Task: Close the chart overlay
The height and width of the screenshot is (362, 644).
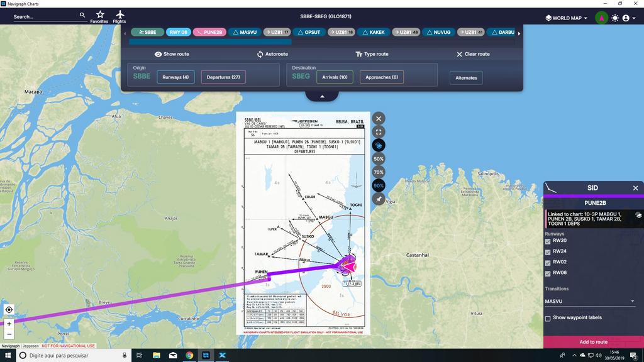Action: pos(379,119)
